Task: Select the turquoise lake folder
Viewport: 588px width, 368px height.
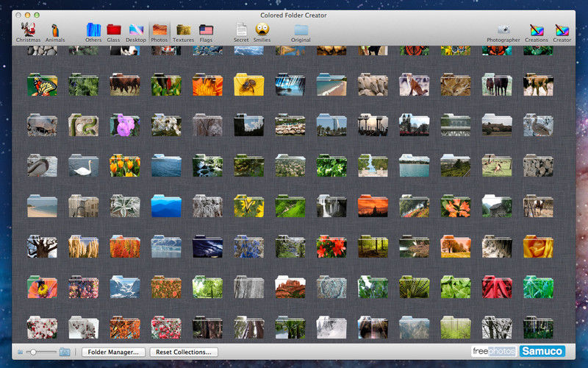Action: click(x=414, y=166)
